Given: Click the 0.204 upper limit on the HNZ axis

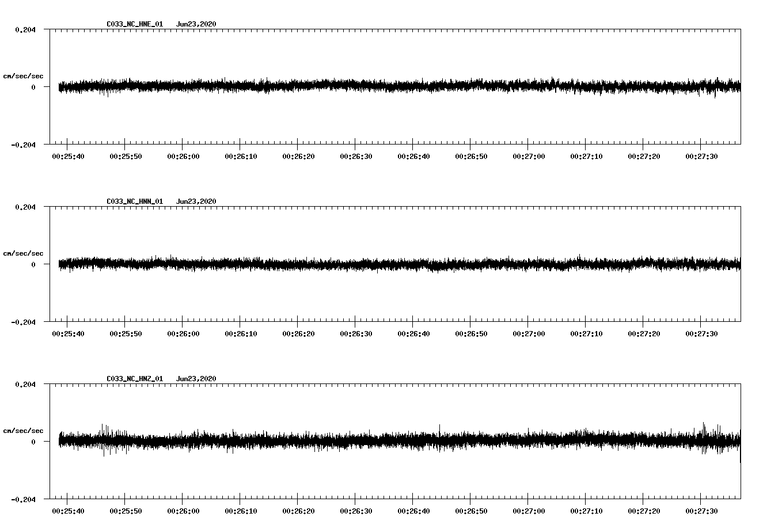Looking at the screenshot, I should (x=25, y=384).
